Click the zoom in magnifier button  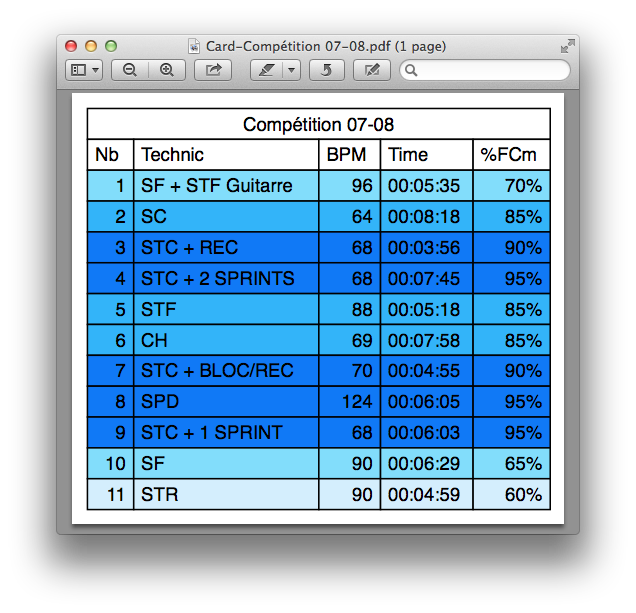tap(167, 70)
